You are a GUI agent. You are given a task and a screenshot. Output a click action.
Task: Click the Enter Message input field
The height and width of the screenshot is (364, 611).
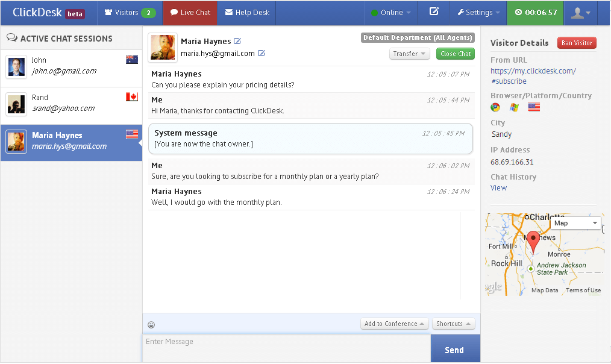coord(287,348)
